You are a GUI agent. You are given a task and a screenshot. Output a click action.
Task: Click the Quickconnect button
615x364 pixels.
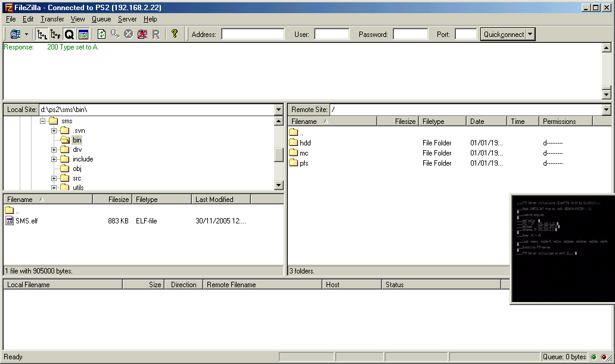click(504, 34)
